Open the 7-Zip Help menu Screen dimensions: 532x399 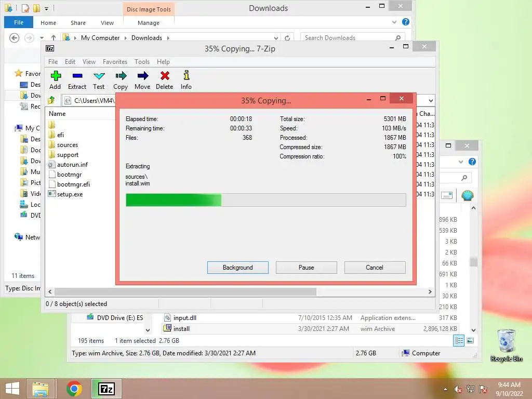(x=163, y=62)
